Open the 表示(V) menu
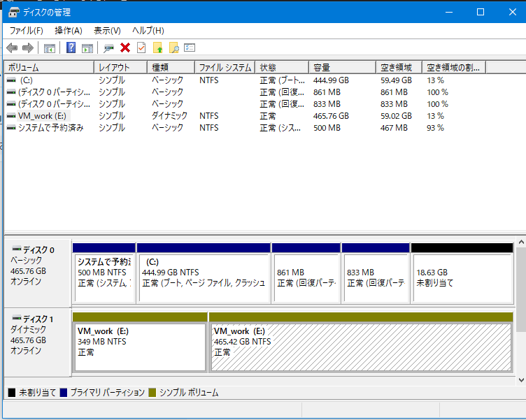 pos(107,31)
